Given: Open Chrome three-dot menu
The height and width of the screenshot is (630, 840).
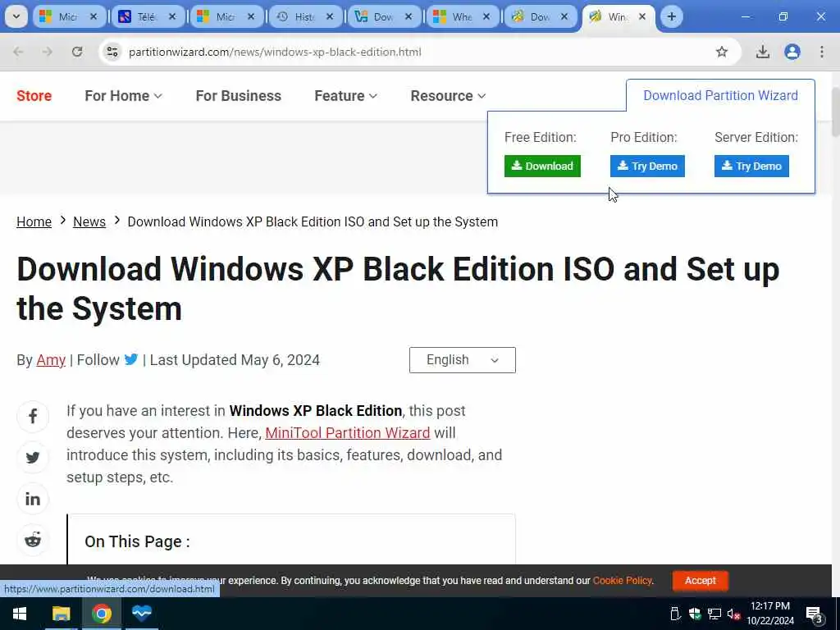Looking at the screenshot, I should tap(822, 52).
